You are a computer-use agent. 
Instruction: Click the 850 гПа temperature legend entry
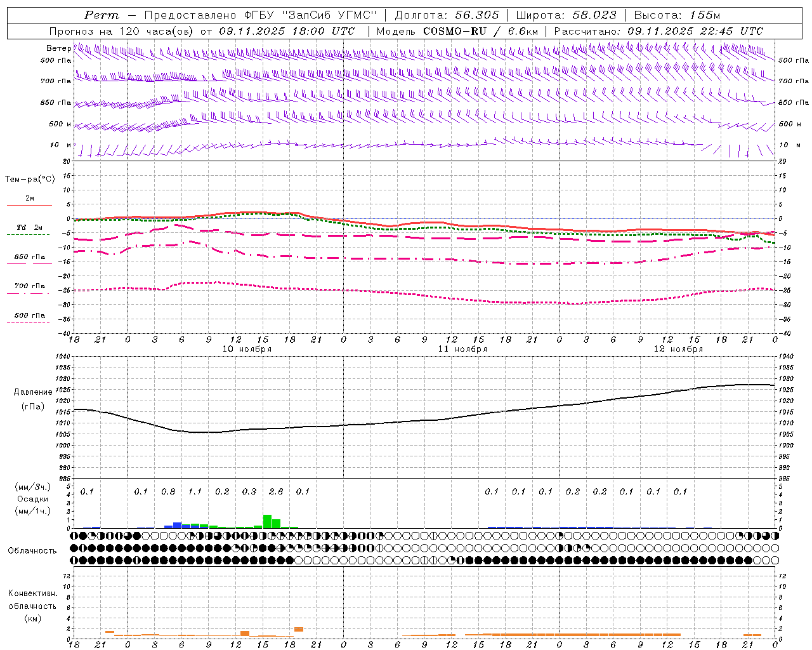tap(30, 256)
